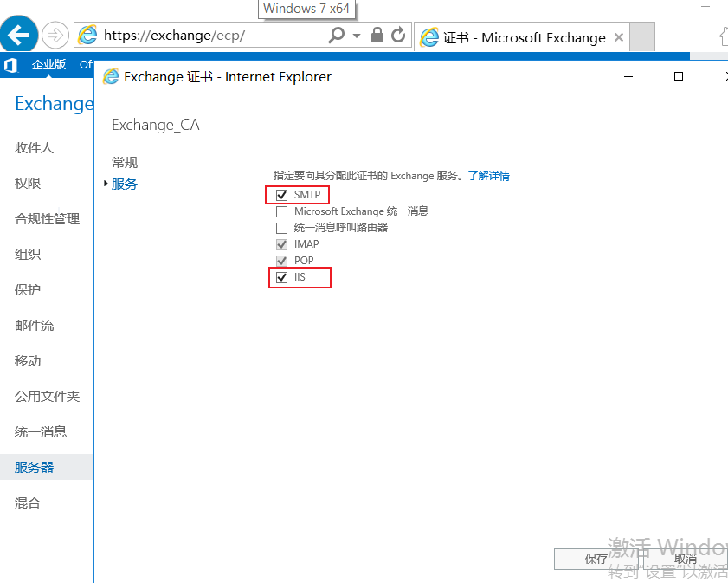
Task: Refresh the page with reload icon
Action: coord(398,35)
